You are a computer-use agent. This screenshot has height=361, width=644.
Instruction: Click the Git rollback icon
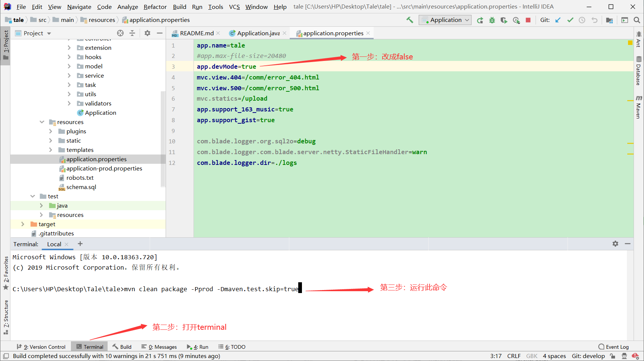pos(594,20)
